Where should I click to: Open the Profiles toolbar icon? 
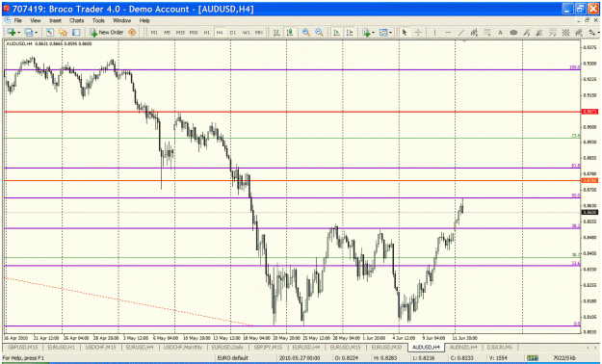click(28, 33)
